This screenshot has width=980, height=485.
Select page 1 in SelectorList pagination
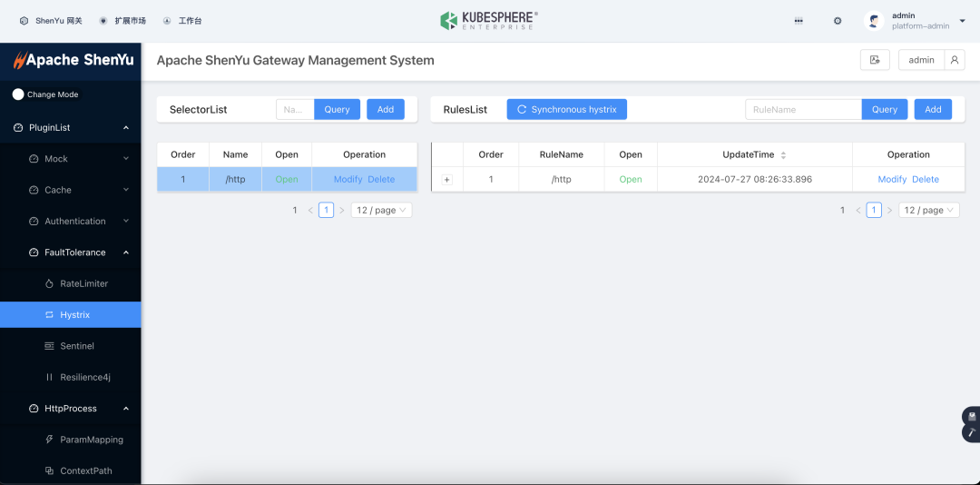327,211
